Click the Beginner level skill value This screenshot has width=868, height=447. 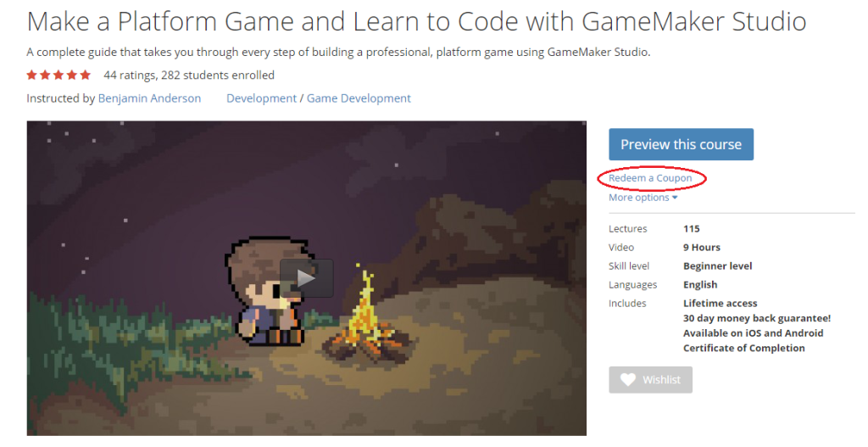pyautogui.click(x=717, y=265)
